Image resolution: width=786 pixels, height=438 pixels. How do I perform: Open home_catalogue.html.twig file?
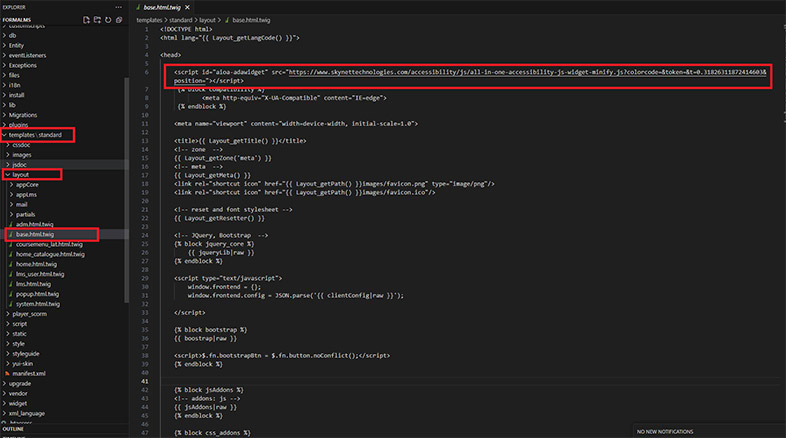tap(50, 255)
